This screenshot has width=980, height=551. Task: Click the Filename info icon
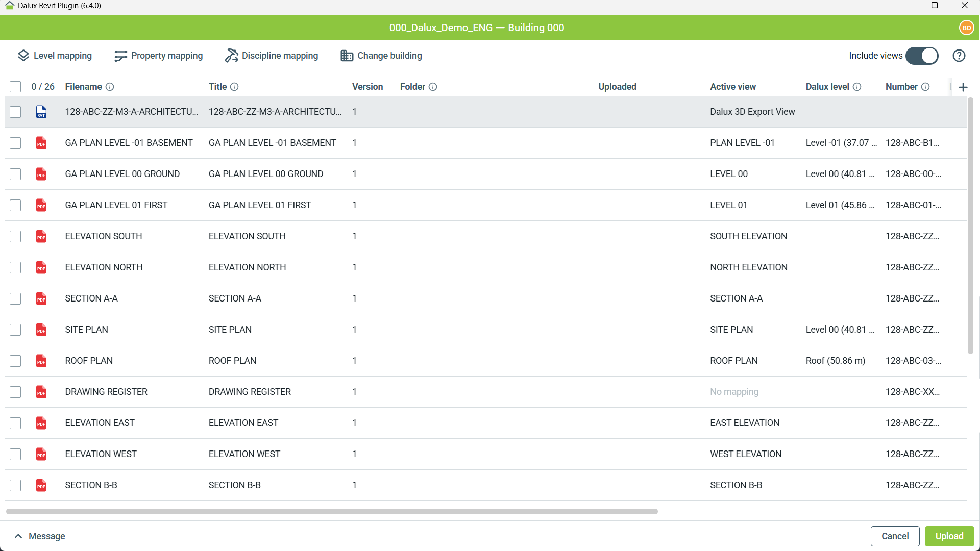pos(110,87)
